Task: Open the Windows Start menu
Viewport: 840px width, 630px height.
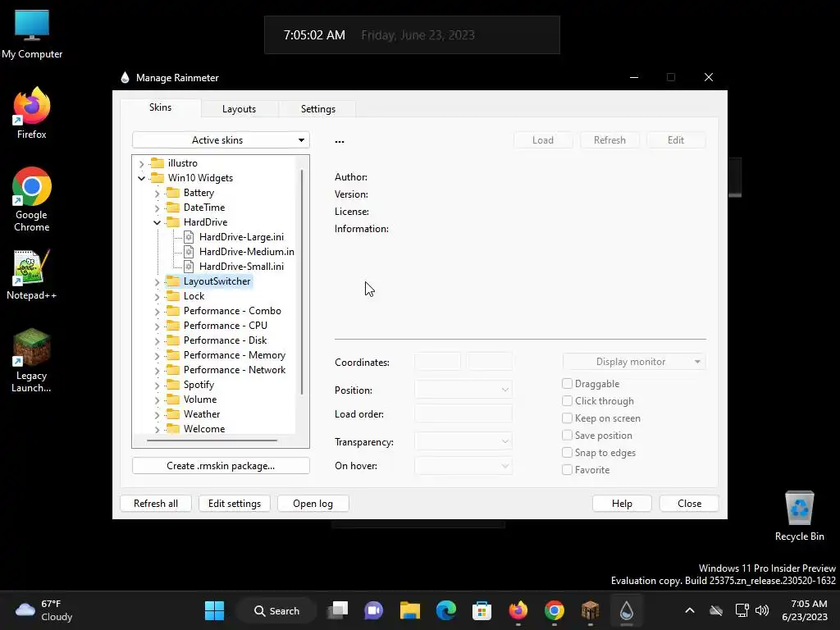Action: point(215,610)
